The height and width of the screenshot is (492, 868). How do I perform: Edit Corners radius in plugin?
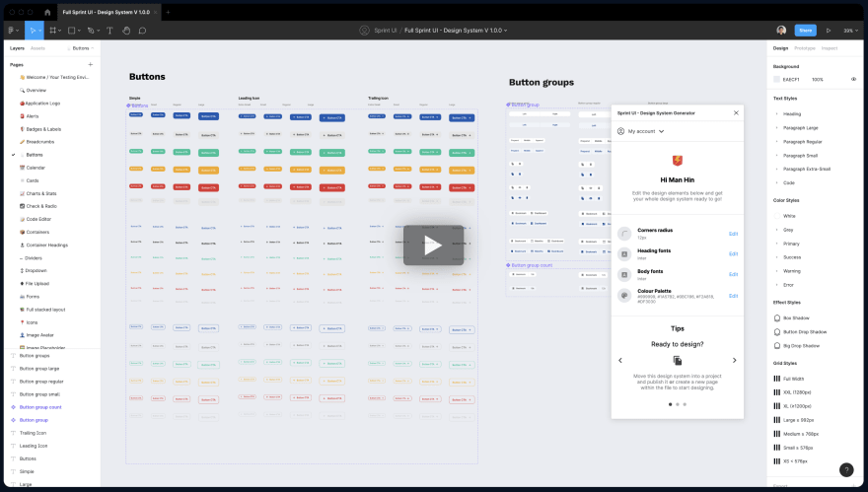[x=733, y=234]
